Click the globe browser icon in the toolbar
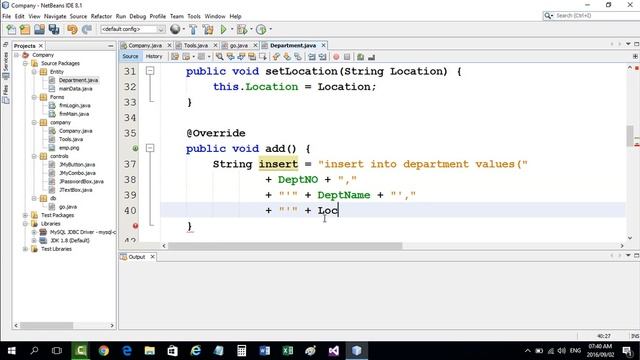The image size is (640, 360). coord(175,29)
